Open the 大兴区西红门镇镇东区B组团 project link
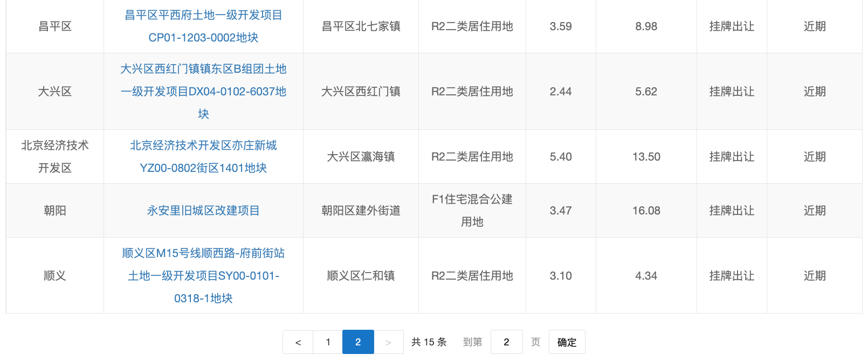The height and width of the screenshot is (361, 868). 203,91
